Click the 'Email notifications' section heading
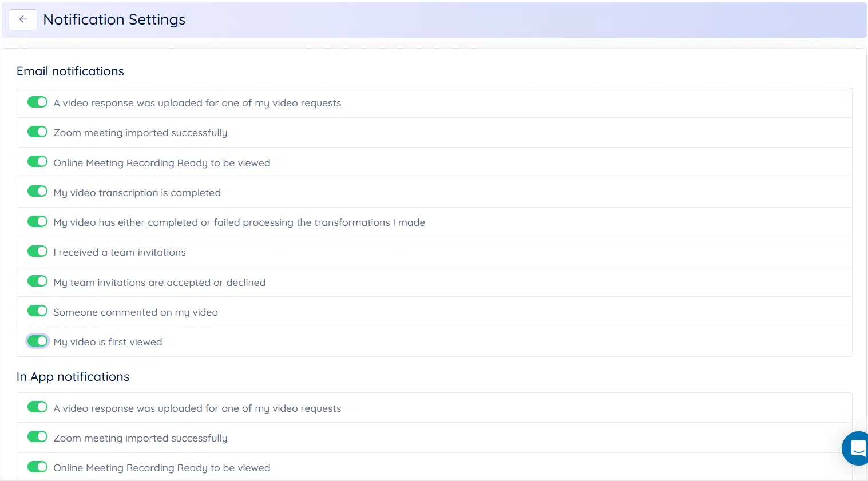Image resolution: width=868 pixels, height=481 pixels. pyautogui.click(x=70, y=71)
